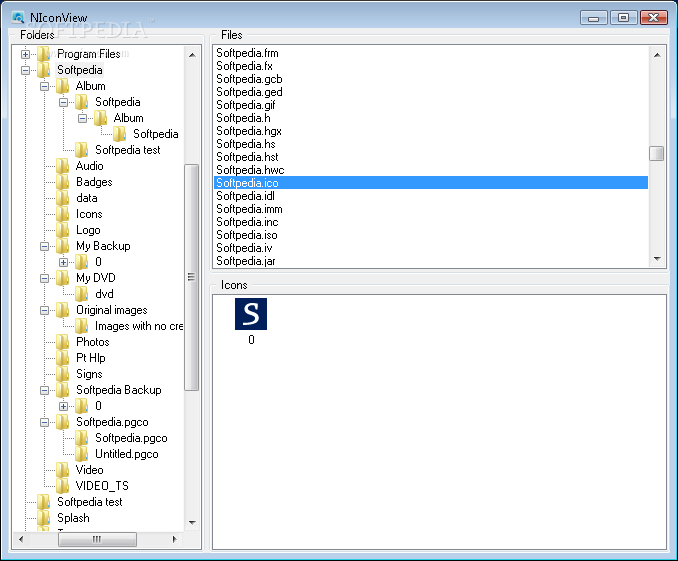Select the Program Files folder icon

click(x=44, y=54)
